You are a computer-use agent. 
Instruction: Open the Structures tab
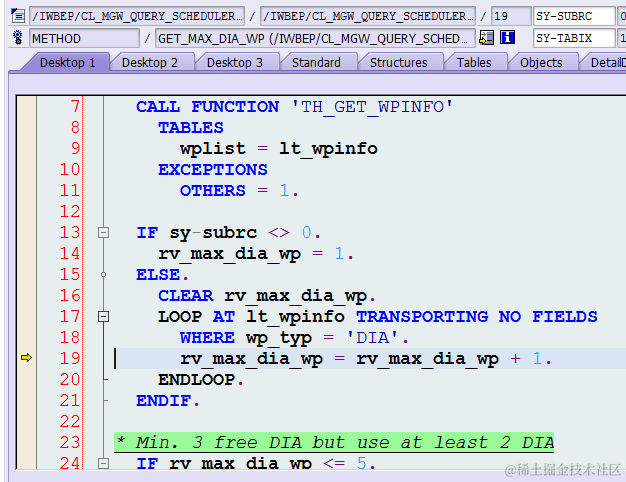398,63
